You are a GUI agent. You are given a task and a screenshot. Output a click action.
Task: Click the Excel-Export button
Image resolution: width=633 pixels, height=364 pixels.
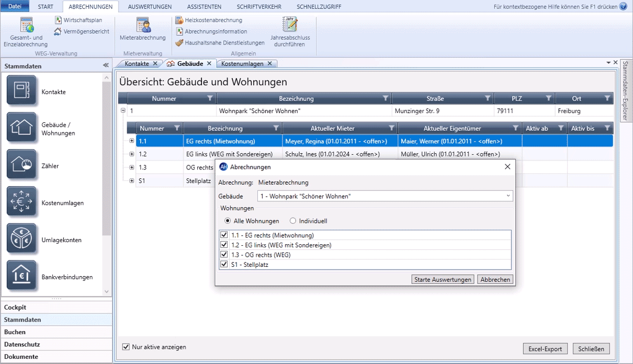(545, 349)
